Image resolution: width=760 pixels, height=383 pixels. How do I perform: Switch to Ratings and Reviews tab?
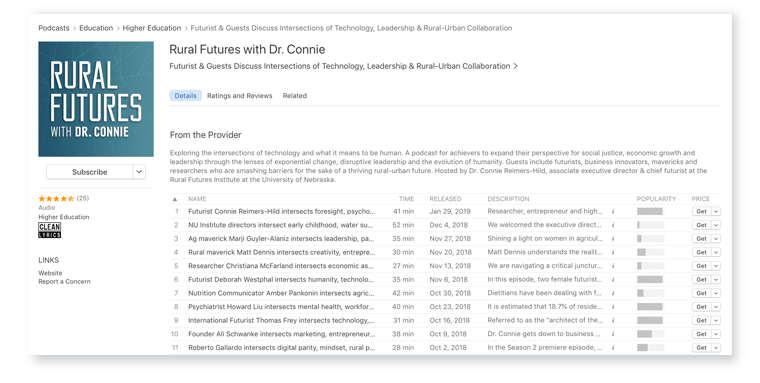click(239, 96)
